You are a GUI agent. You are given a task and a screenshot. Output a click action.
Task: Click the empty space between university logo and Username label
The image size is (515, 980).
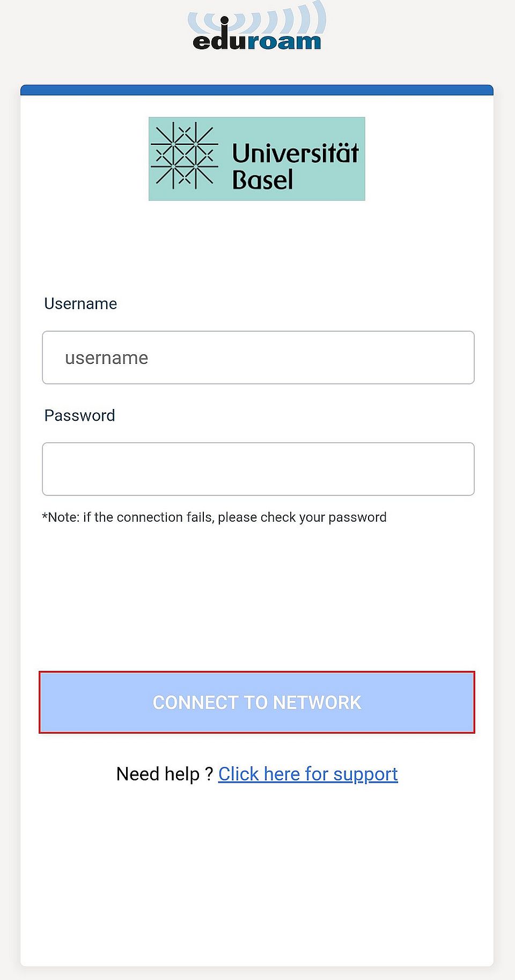pyautogui.click(x=256, y=247)
